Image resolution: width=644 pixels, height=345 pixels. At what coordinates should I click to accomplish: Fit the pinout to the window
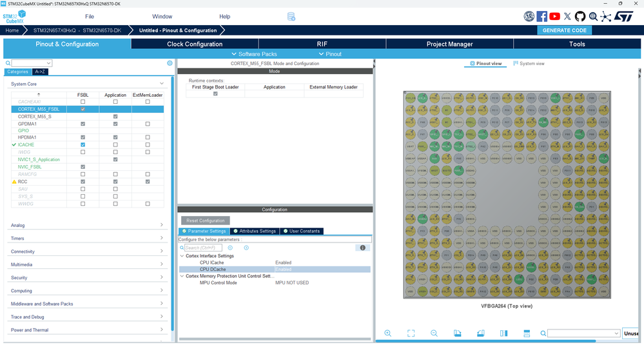(x=411, y=333)
